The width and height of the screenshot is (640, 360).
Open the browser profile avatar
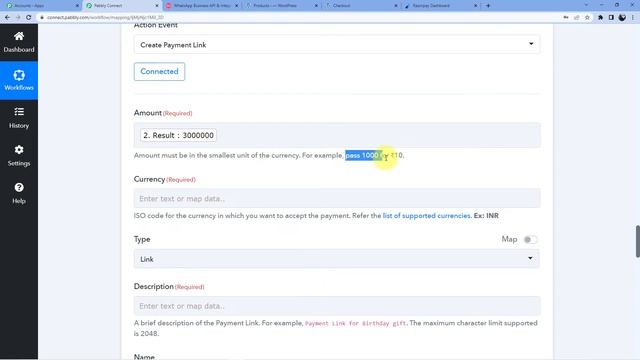(x=622, y=18)
